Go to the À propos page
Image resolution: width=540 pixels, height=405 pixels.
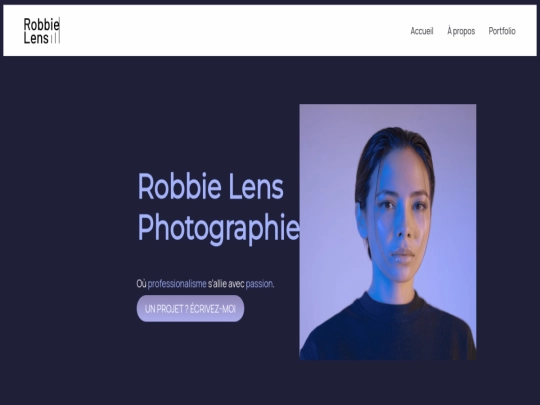pos(461,31)
